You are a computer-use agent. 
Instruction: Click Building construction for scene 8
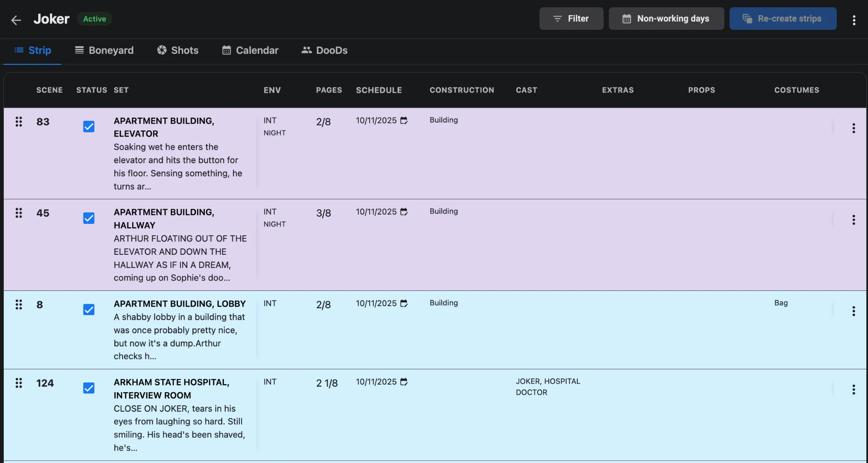pyautogui.click(x=444, y=303)
